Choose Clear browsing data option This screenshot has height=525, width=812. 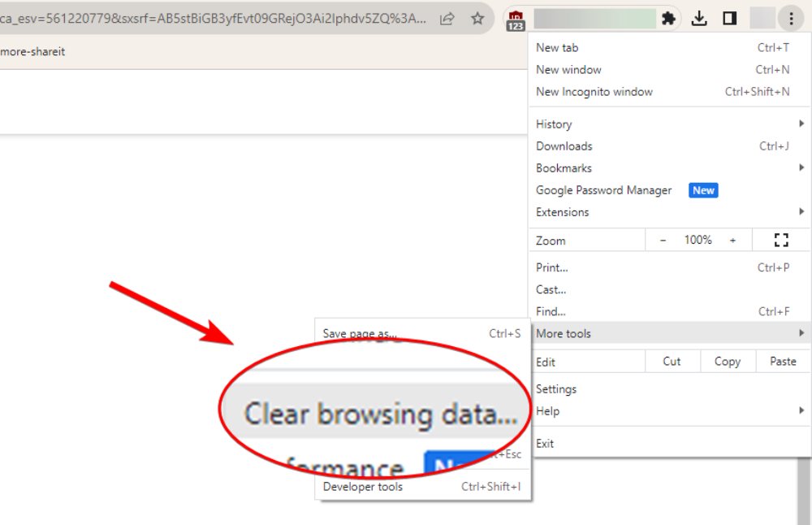380,414
